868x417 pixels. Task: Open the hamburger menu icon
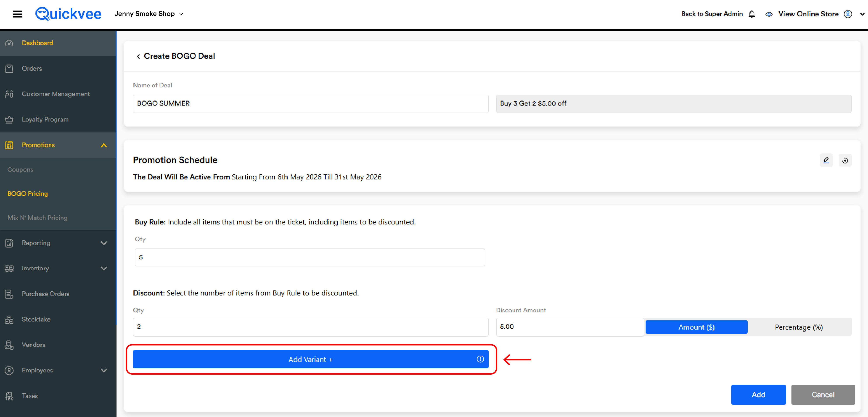click(17, 14)
